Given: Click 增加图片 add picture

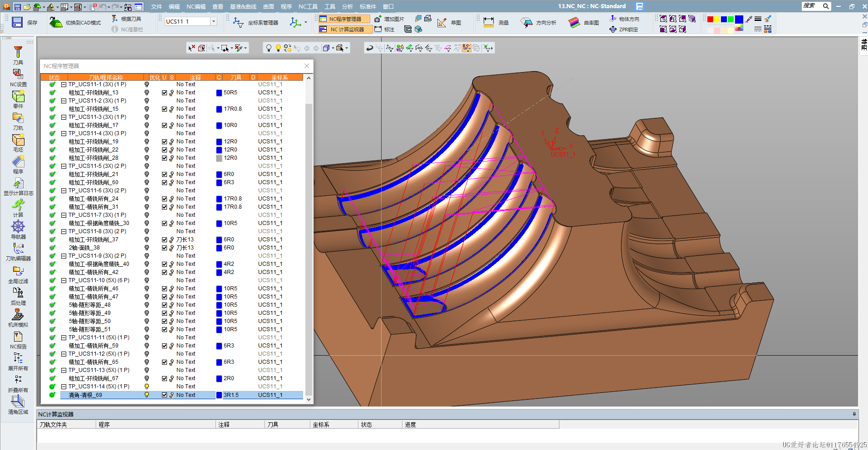Looking at the screenshot, I should pos(389,19).
